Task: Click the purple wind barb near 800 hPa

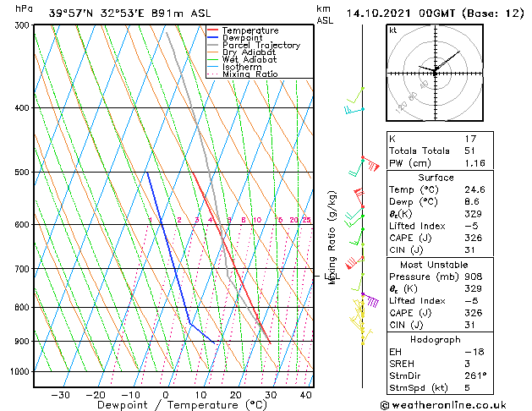Action: (x=370, y=300)
